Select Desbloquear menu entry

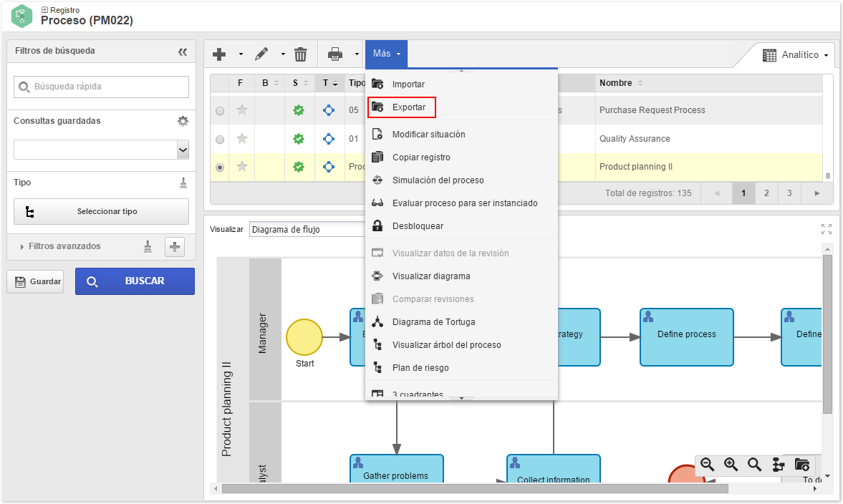click(461, 226)
